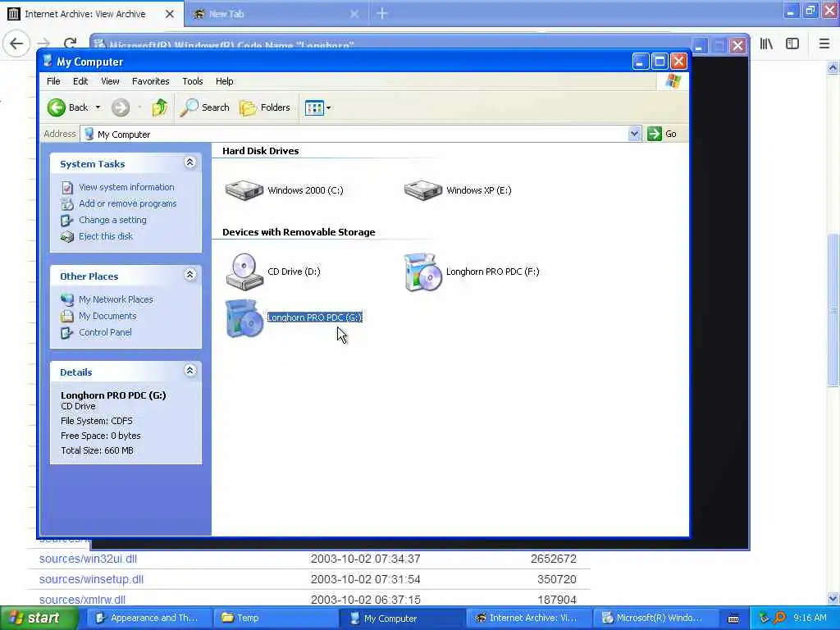Click the 9:16 AM clock

pyautogui.click(x=810, y=619)
